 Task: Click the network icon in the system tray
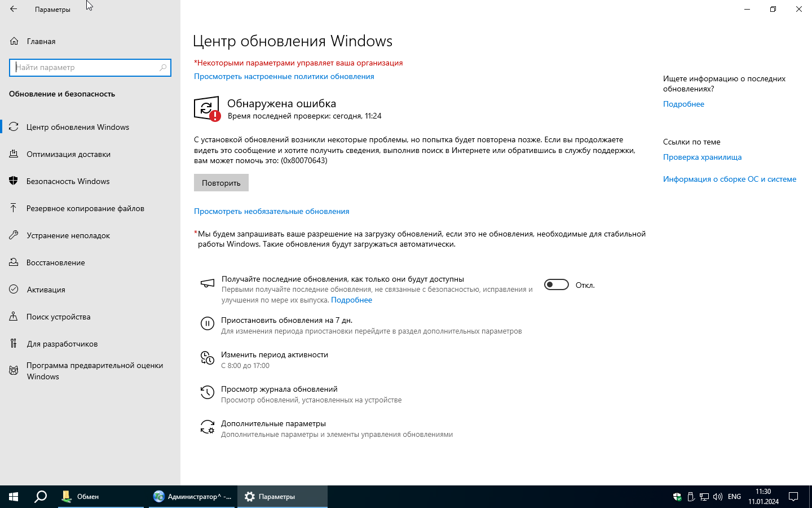pos(704,497)
